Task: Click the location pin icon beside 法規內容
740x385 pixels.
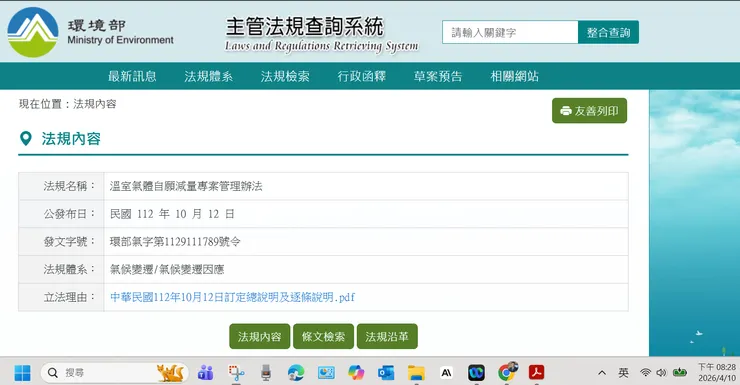Action: tap(25, 139)
